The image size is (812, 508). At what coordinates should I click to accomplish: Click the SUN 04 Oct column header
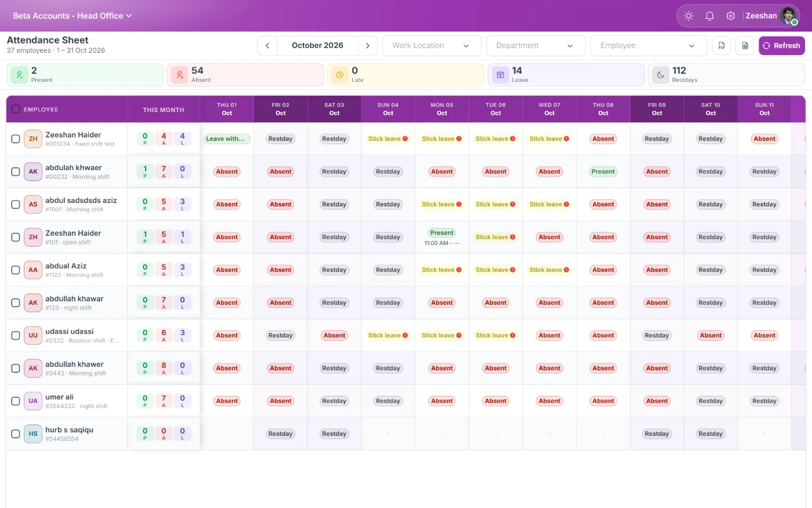click(388, 109)
